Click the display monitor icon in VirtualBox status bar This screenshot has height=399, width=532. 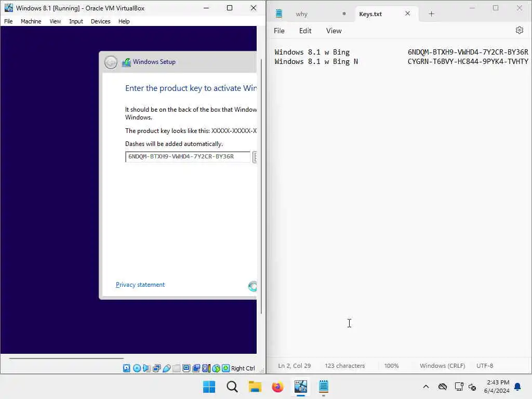187,368
